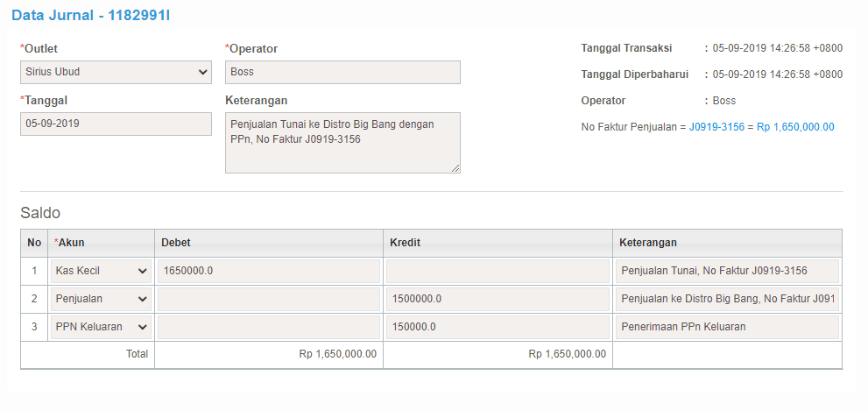This screenshot has height=411, width=868.
Task: Click empty Kredit field in Kas Kecil row
Action: [x=498, y=271]
